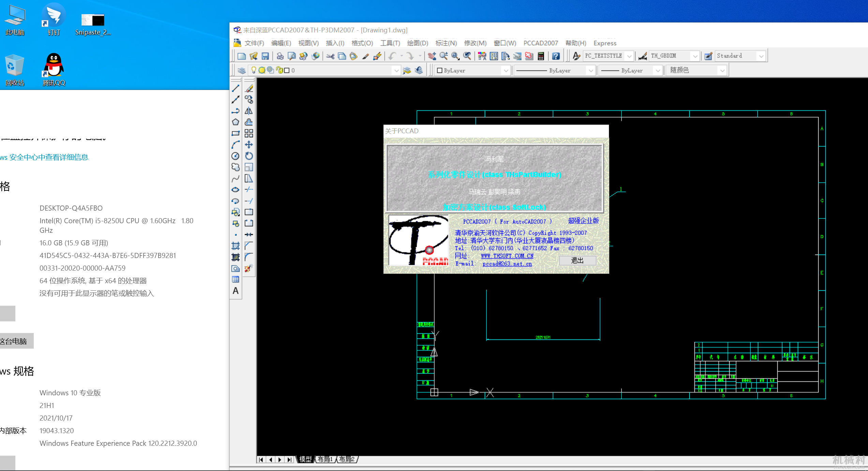Click the pccad@263.net.cn email link
This screenshot has width=868, height=471.
(507, 264)
